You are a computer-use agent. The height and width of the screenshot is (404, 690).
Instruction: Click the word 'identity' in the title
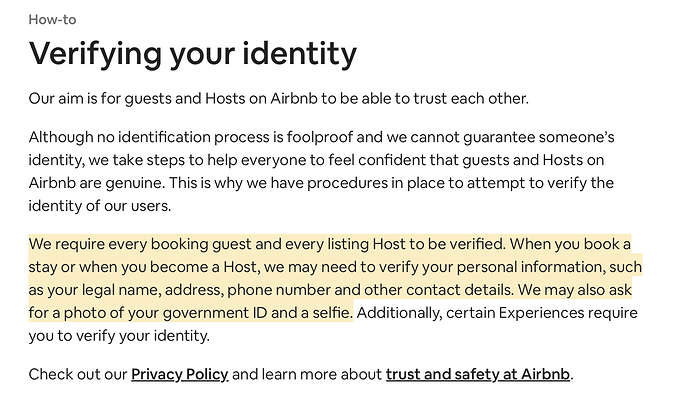[x=300, y=54]
